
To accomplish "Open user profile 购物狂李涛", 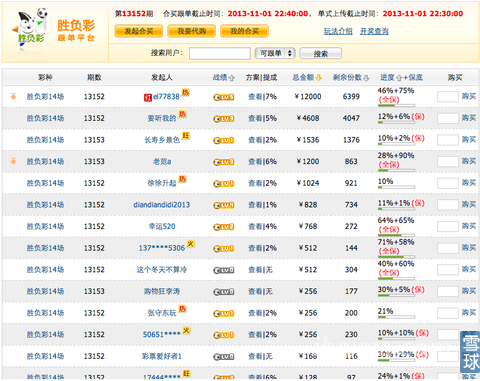I will pyautogui.click(x=162, y=292).
